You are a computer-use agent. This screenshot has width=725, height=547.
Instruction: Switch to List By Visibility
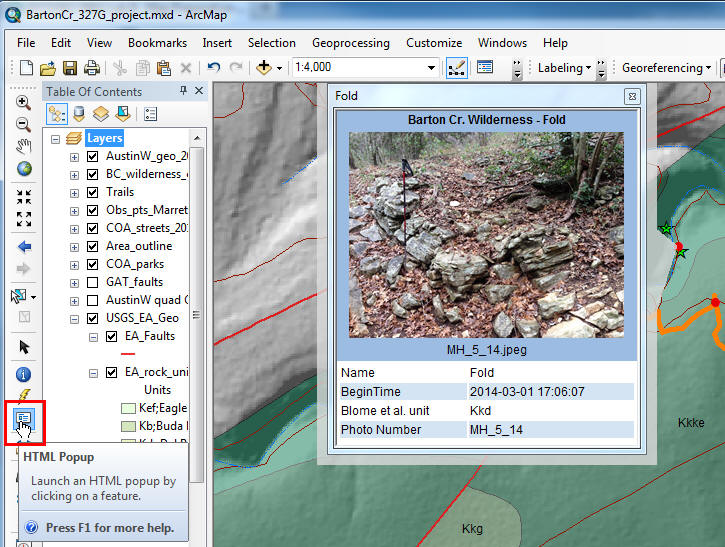point(101,113)
